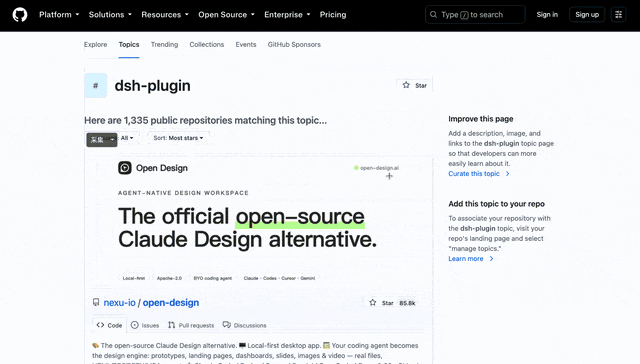Click the magnifier search icon
This screenshot has height=364, width=640.
pyautogui.click(x=433, y=15)
